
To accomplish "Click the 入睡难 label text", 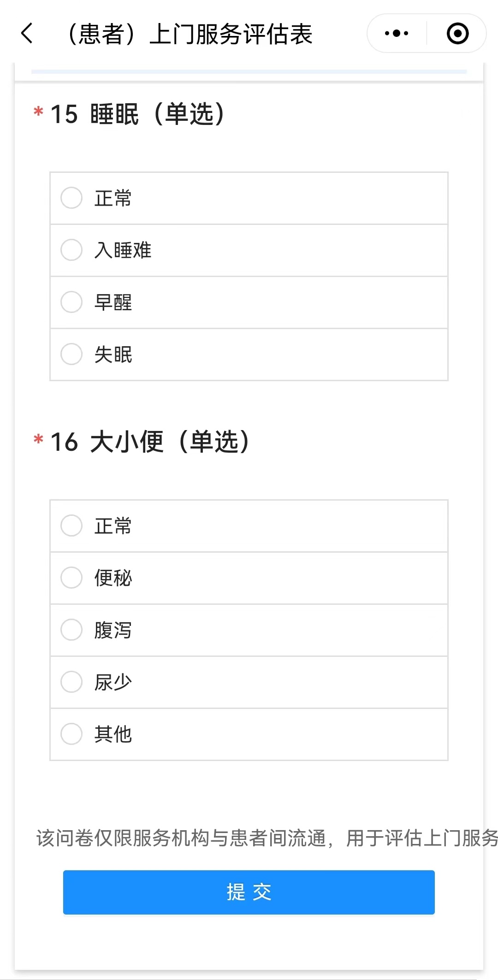I will coord(123,250).
